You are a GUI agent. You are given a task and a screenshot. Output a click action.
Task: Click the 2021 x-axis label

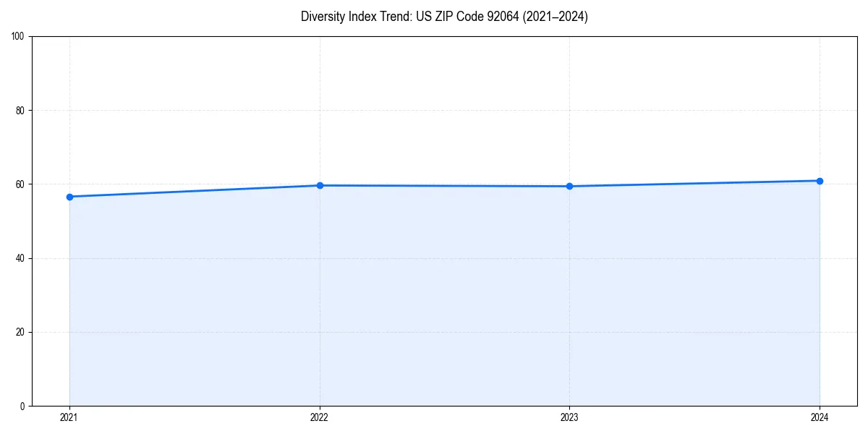pyautogui.click(x=69, y=417)
